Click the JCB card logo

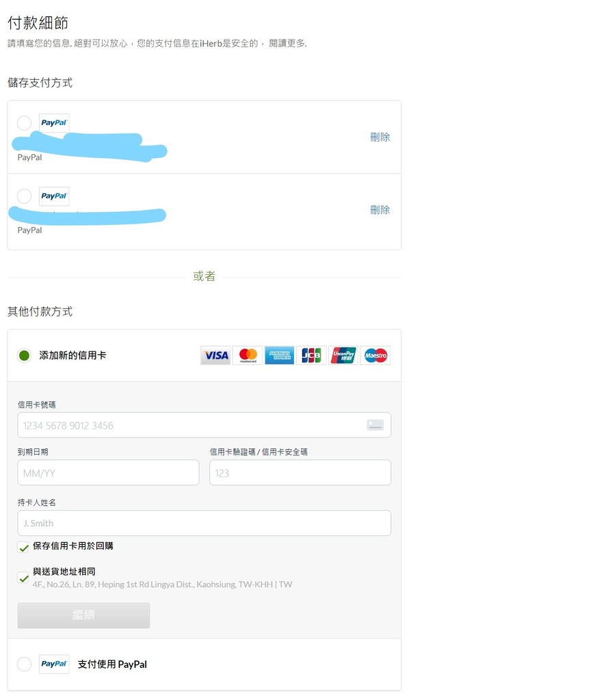click(311, 355)
